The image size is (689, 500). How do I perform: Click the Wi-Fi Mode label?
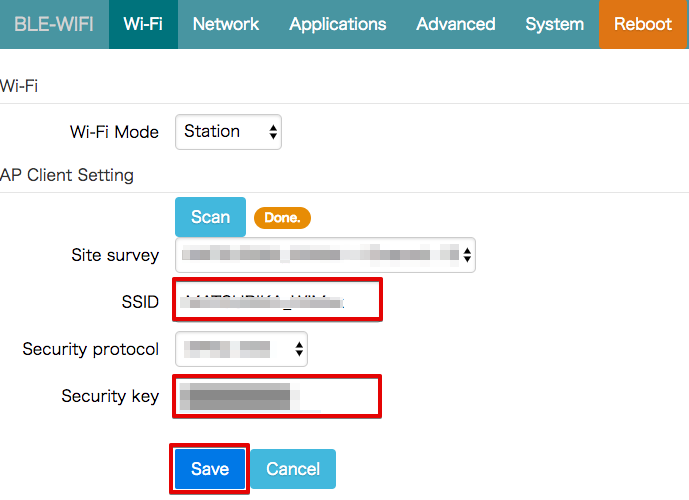[x=114, y=132]
